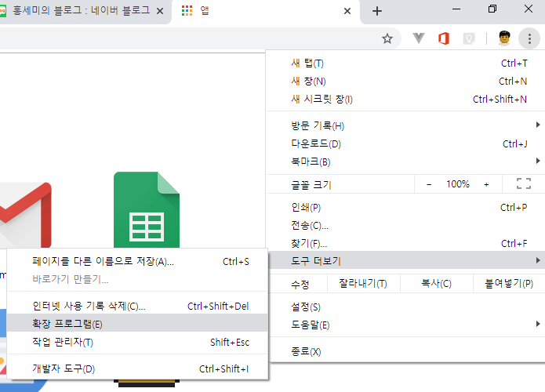Expand the 방문 기록(H) submenu
The width and height of the screenshot is (545, 392).
click(405, 125)
